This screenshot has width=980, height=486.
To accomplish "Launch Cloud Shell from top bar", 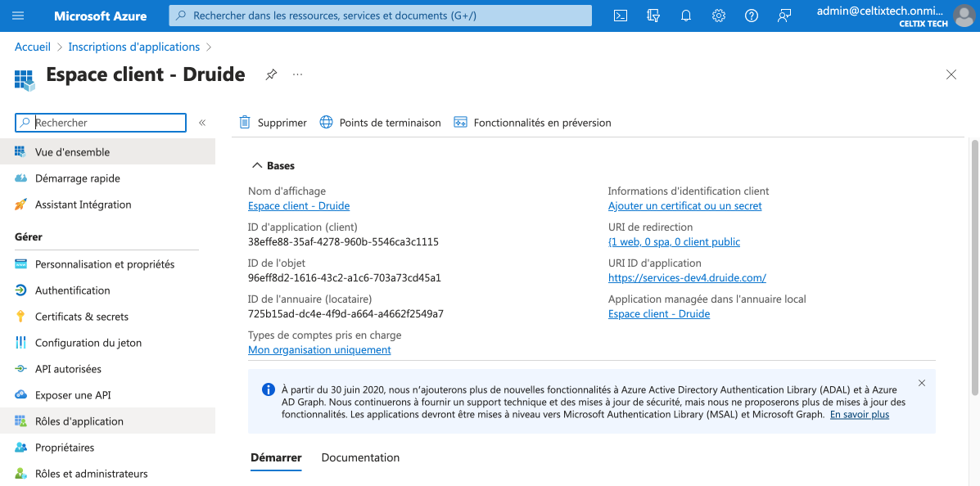I will click(620, 16).
